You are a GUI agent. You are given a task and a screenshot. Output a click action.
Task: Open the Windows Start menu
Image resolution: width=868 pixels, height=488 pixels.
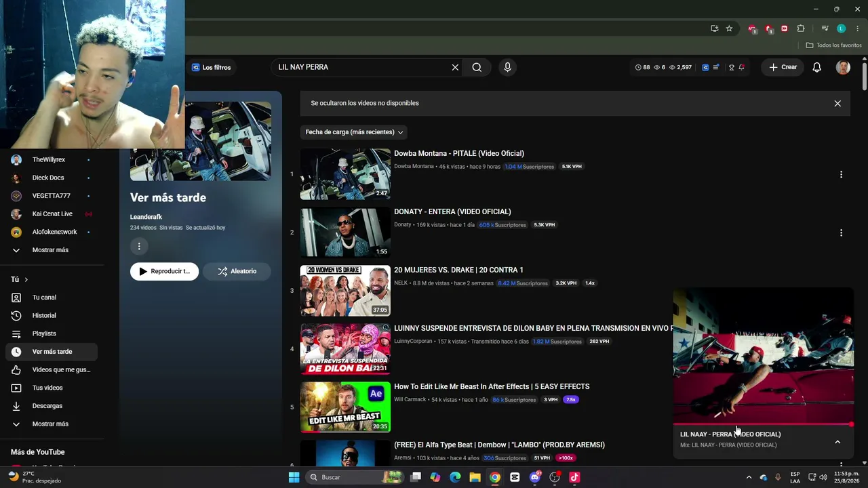pos(294,477)
